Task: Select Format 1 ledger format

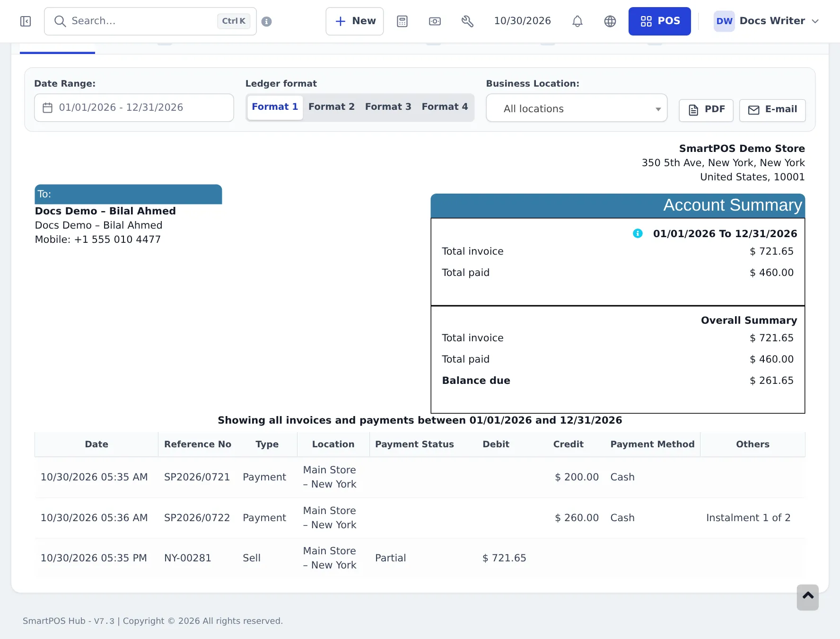Action: tap(275, 107)
